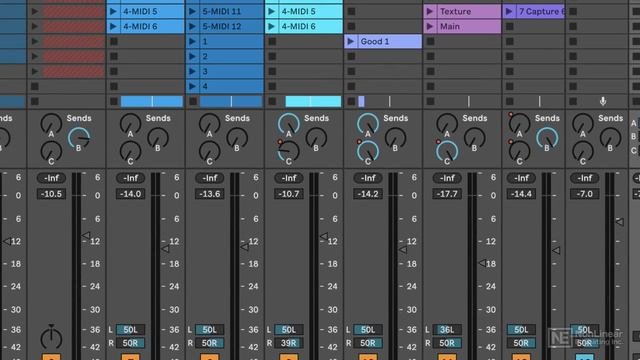Select the -14.0 track volume field

tap(130, 194)
